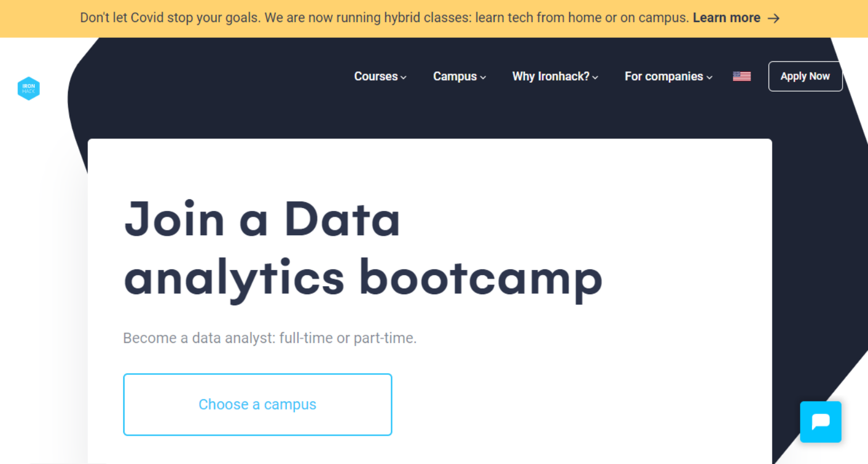
Task: Open the US flag language selector
Action: tap(741, 76)
